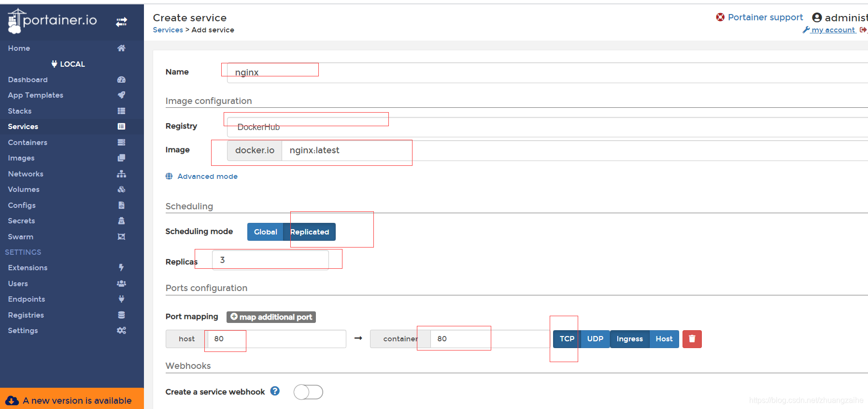This screenshot has height=409, width=868.
Task: Open the Registry DockerHub dropdown
Action: pos(547,127)
